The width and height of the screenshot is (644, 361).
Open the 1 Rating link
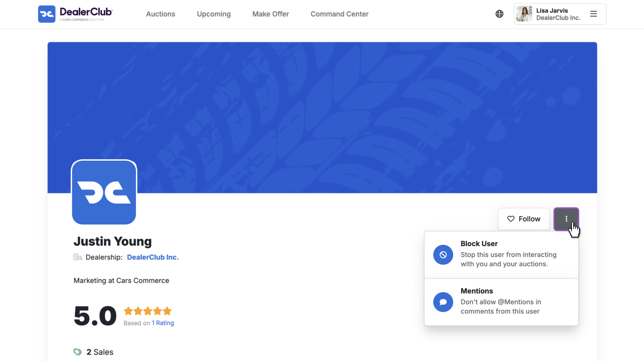[163, 323]
